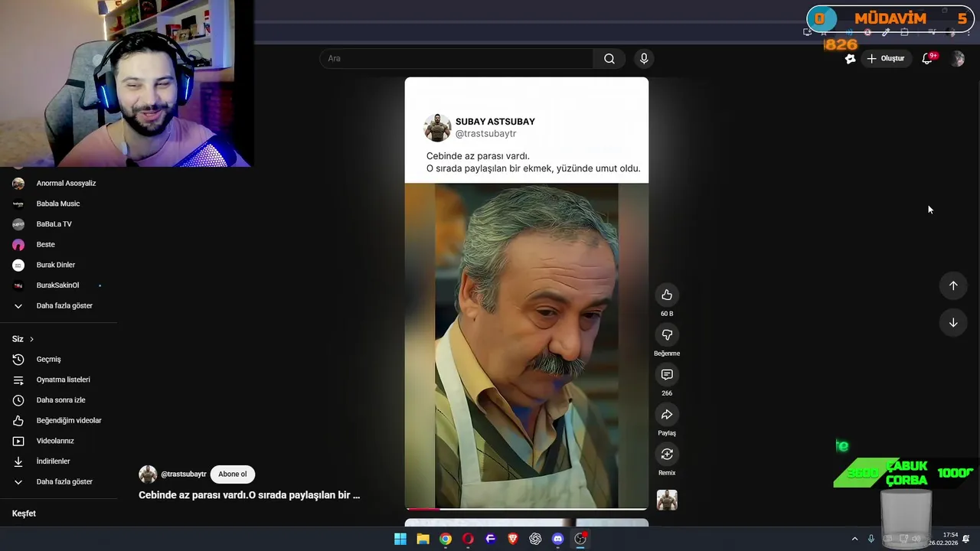Open the comments showing 266
The width and height of the screenshot is (980, 551).
[667, 374]
